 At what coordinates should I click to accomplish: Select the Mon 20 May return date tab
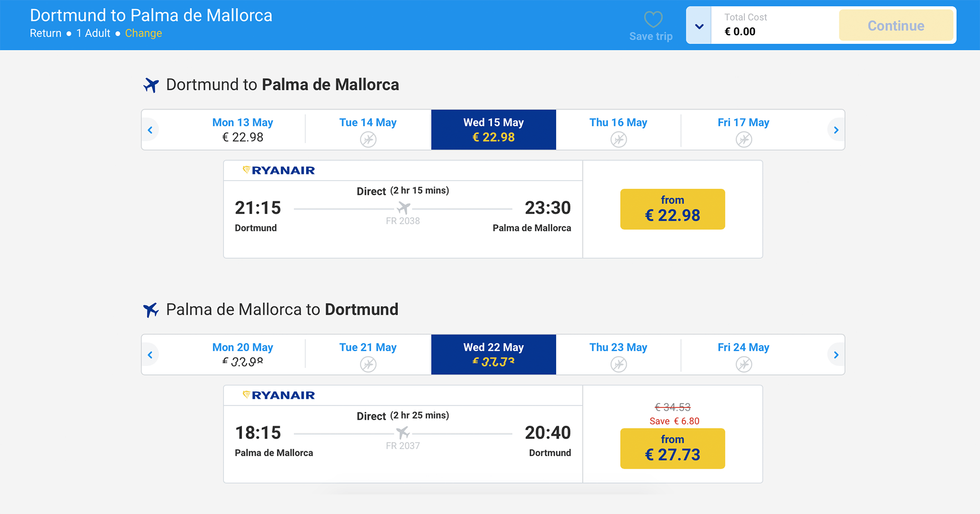[x=243, y=355]
